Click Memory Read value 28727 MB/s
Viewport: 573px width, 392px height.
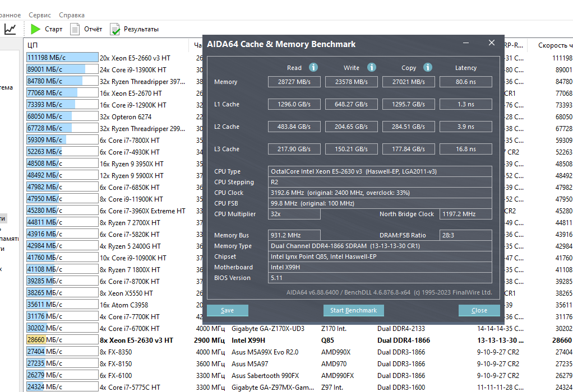coord(294,82)
